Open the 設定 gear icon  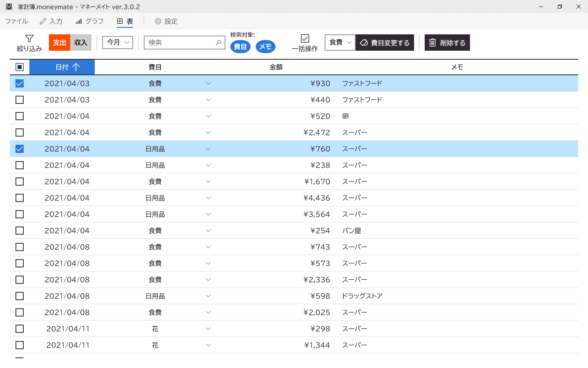158,21
